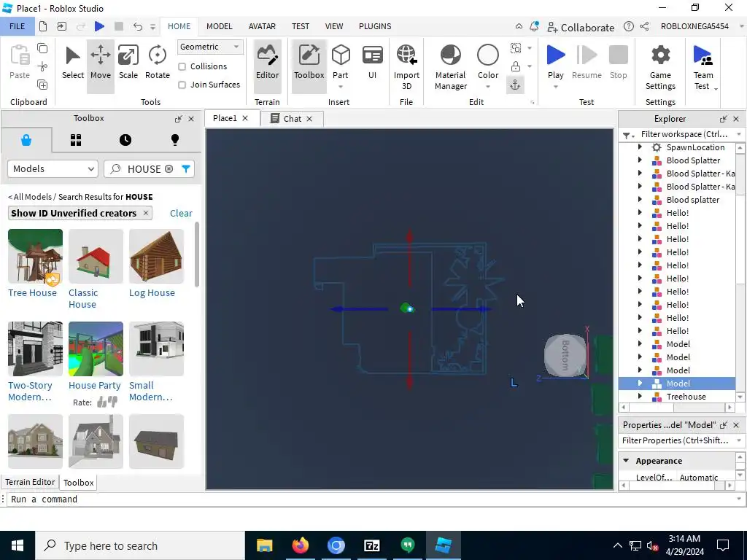Choose the Scale tool
The image size is (747, 560).
click(x=128, y=63)
